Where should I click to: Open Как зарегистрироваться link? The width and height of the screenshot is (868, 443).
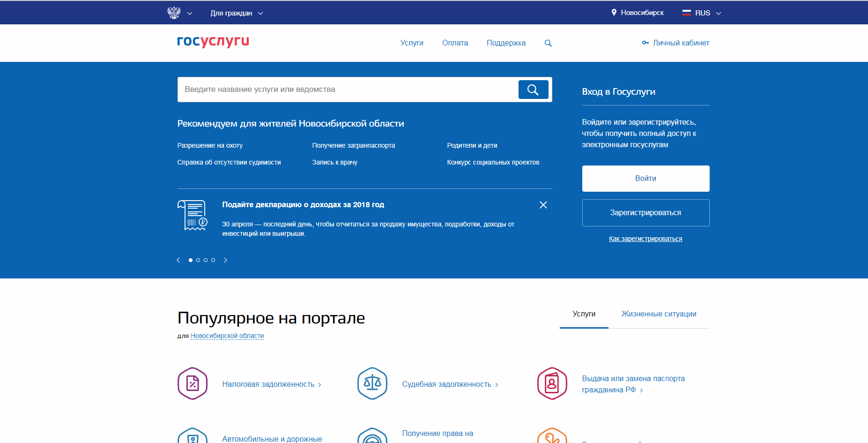click(645, 239)
